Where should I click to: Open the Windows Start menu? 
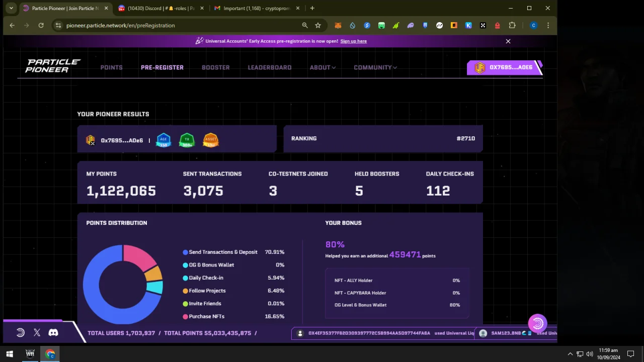pyautogui.click(x=10, y=354)
